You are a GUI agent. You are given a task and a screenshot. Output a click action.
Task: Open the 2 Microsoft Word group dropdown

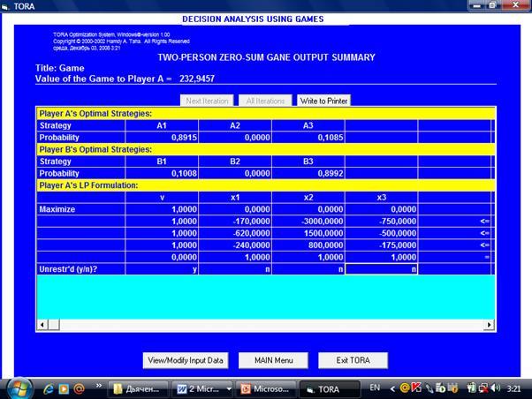pos(229,388)
